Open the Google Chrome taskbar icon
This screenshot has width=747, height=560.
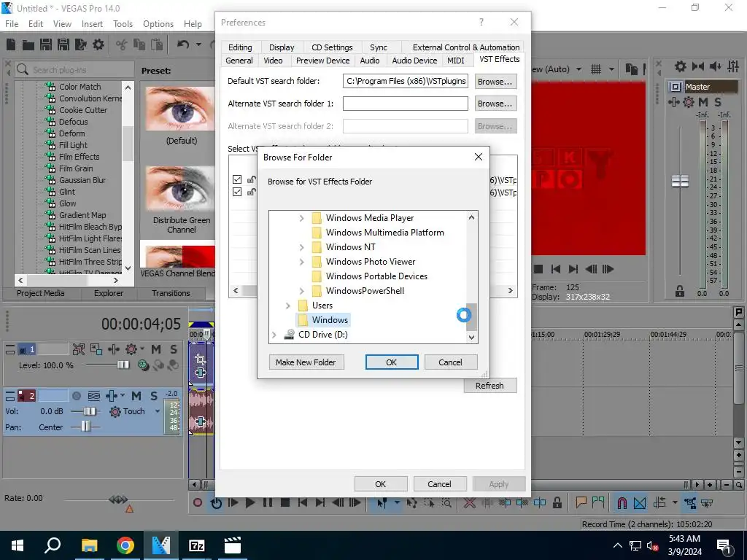[x=125, y=545]
